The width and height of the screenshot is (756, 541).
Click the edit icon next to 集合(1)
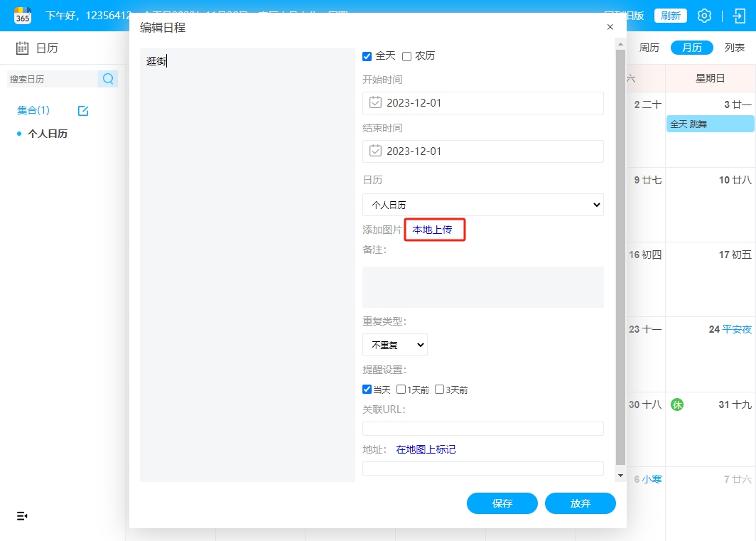pos(83,110)
